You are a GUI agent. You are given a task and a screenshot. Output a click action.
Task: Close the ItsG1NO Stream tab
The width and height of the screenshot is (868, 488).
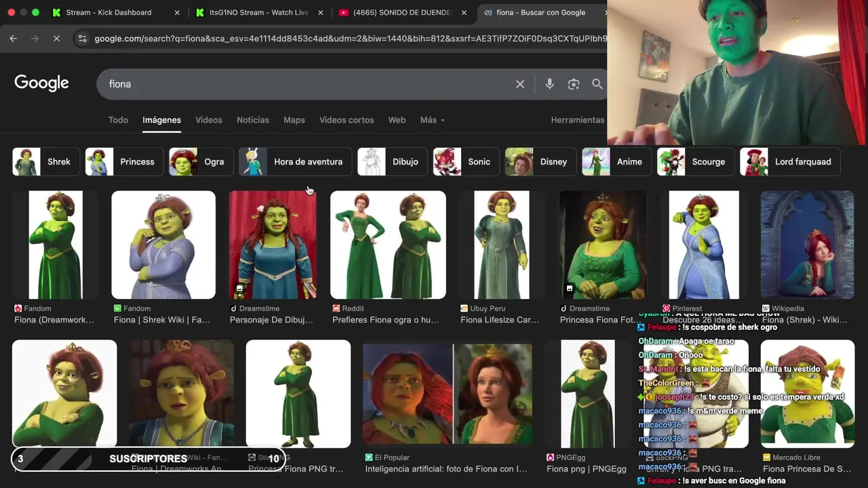[x=321, y=12]
